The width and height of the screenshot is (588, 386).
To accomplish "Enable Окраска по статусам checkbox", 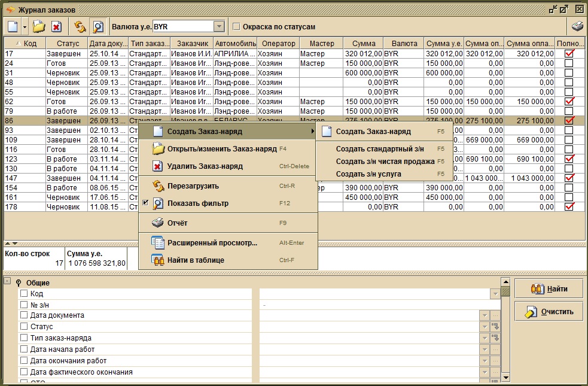I will pos(236,27).
